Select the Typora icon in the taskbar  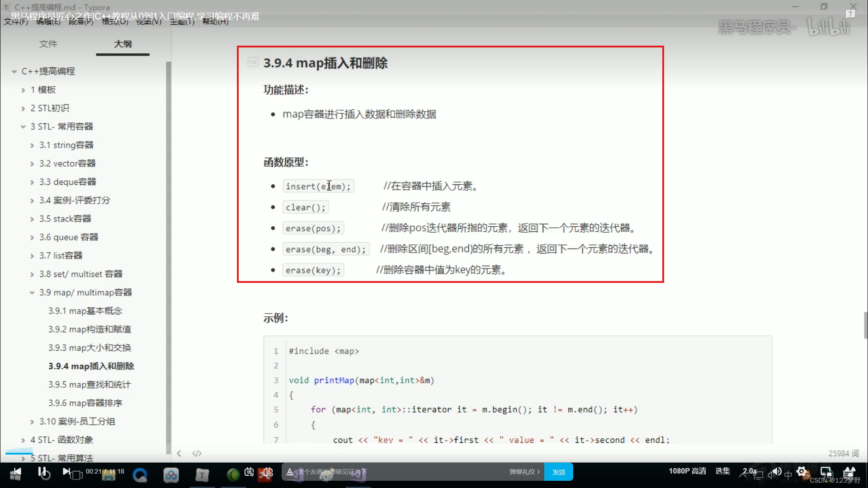pyautogui.click(x=202, y=475)
